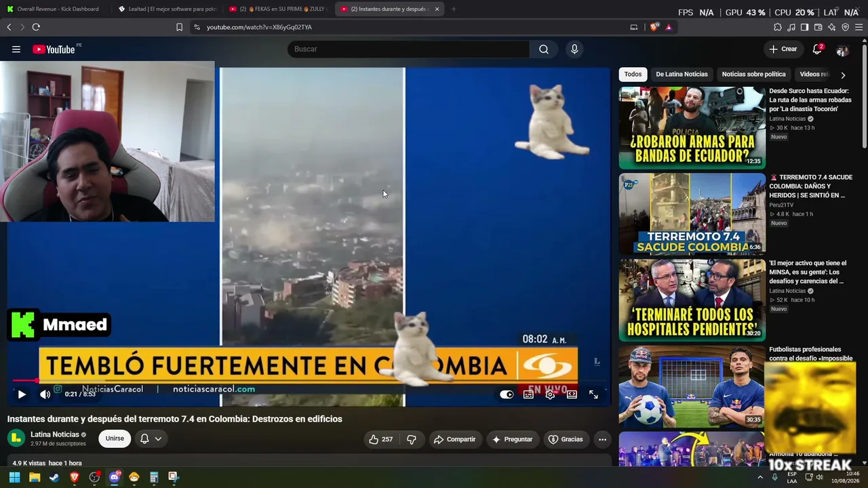Open the Windows Start menu
868x488 pixels.
(x=14, y=477)
